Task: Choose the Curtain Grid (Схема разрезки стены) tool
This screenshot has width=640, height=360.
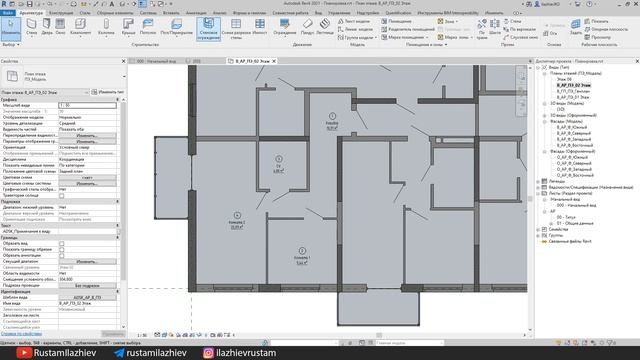Action: tap(236, 29)
